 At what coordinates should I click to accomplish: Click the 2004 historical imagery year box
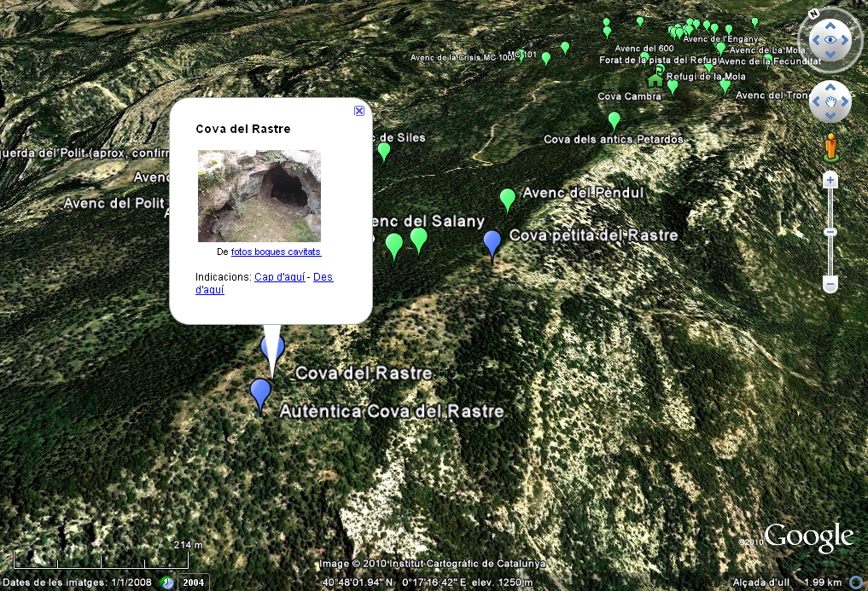point(193,582)
